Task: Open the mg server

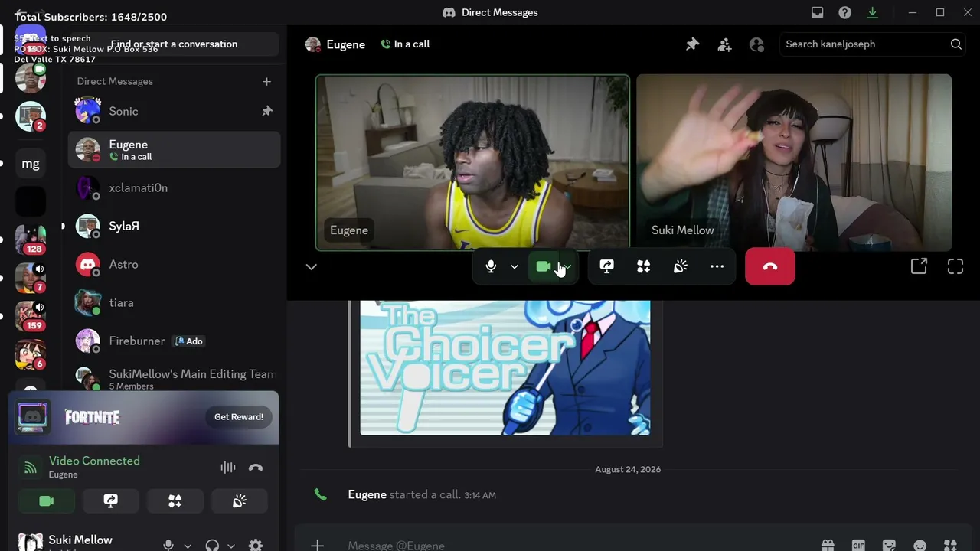Action: 31,164
